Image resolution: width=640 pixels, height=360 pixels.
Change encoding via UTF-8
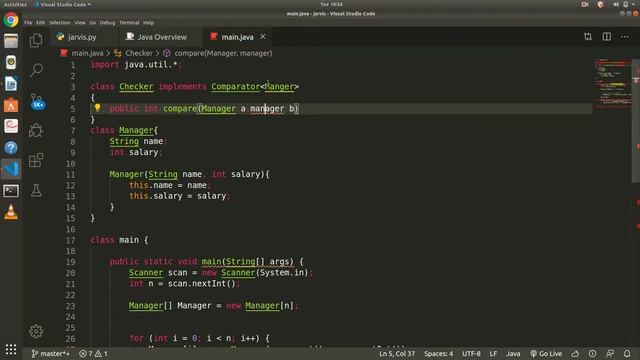[471, 353]
